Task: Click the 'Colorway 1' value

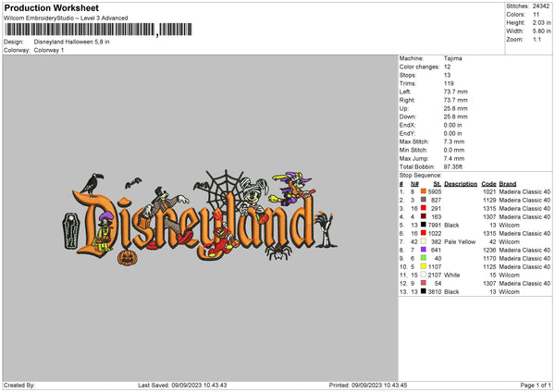Action: (49, 50)
